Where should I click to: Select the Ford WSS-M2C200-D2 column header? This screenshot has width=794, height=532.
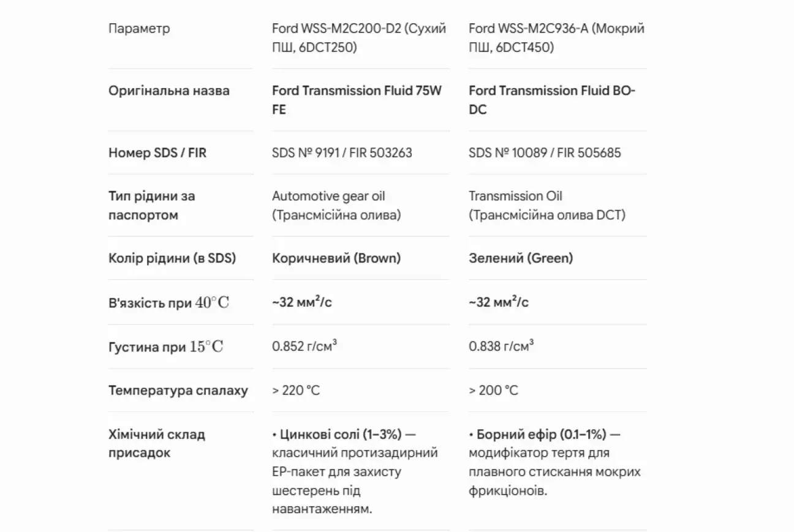tap(359, 38)
